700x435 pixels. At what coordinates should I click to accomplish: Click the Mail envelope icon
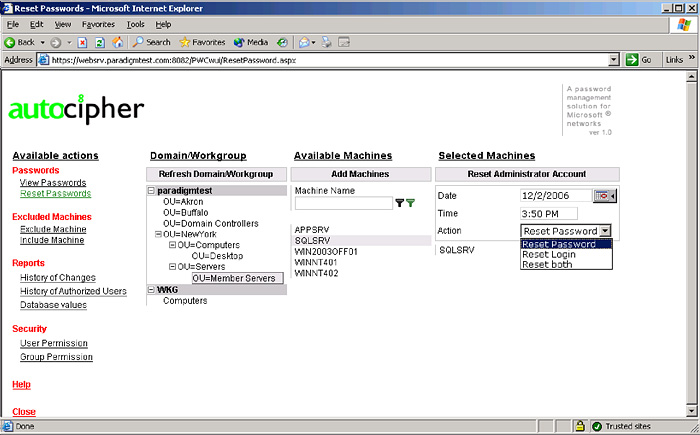tap(304, 42)
